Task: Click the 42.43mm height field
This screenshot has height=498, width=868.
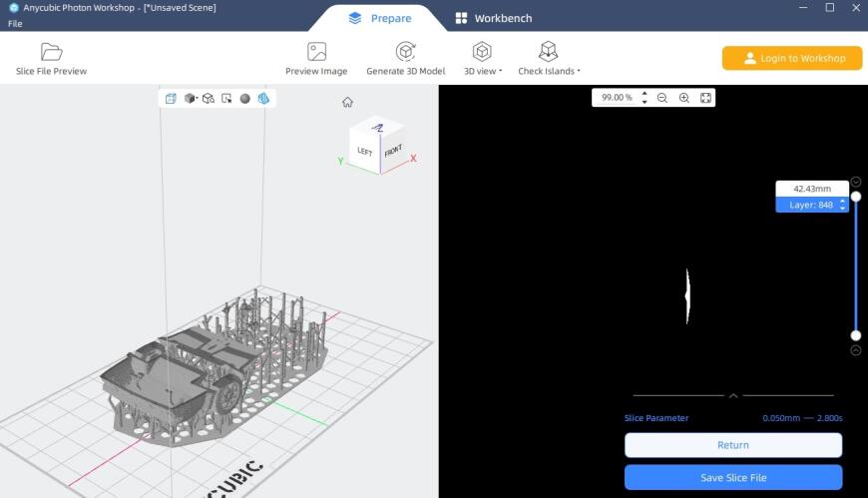Action: coord(812,189)
